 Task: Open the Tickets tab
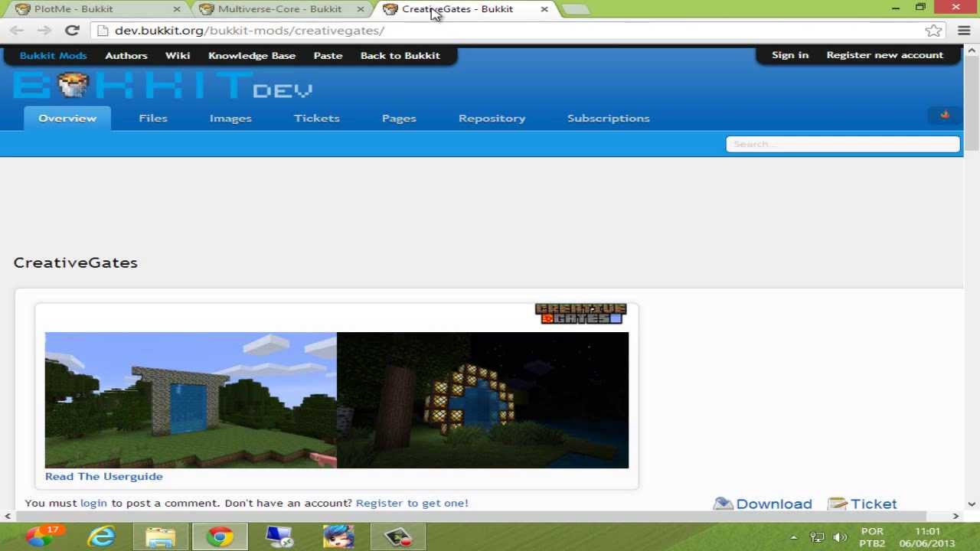316,118
